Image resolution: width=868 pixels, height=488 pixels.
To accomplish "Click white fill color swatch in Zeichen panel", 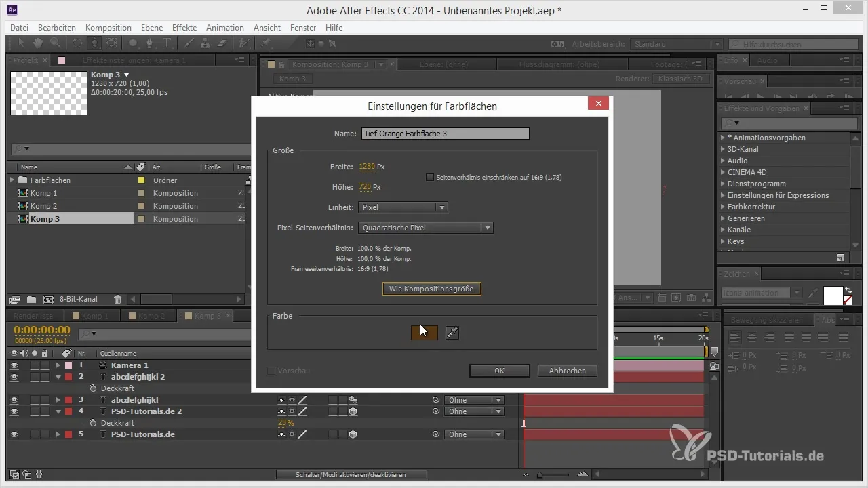I will 833,296.
